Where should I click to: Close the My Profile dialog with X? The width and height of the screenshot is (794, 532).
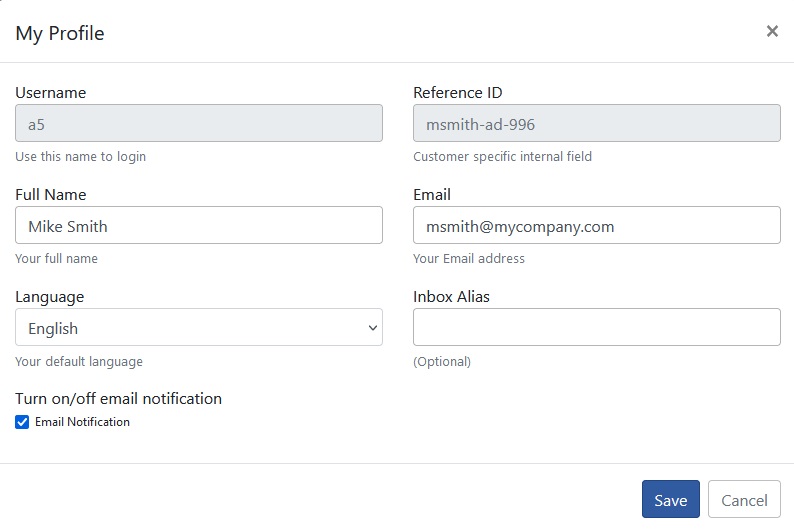click(x=772, y=31)
